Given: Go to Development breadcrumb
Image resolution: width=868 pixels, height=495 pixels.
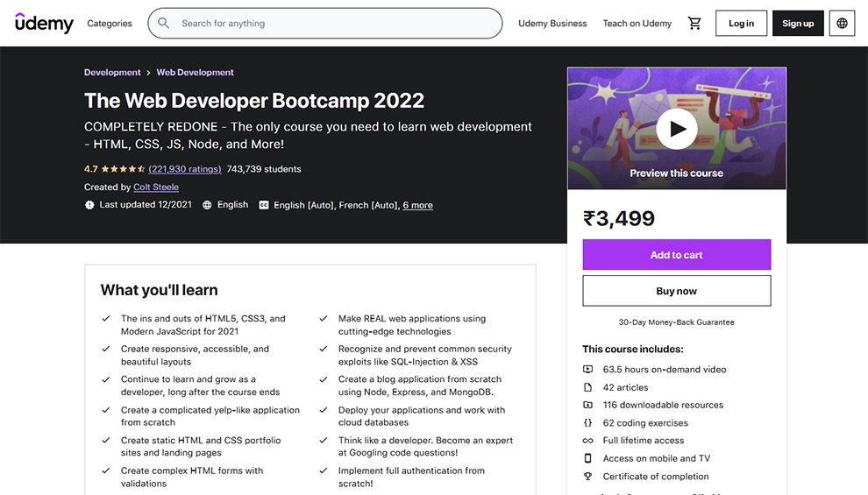Looking at the screenshot, I should pos(112,73).
